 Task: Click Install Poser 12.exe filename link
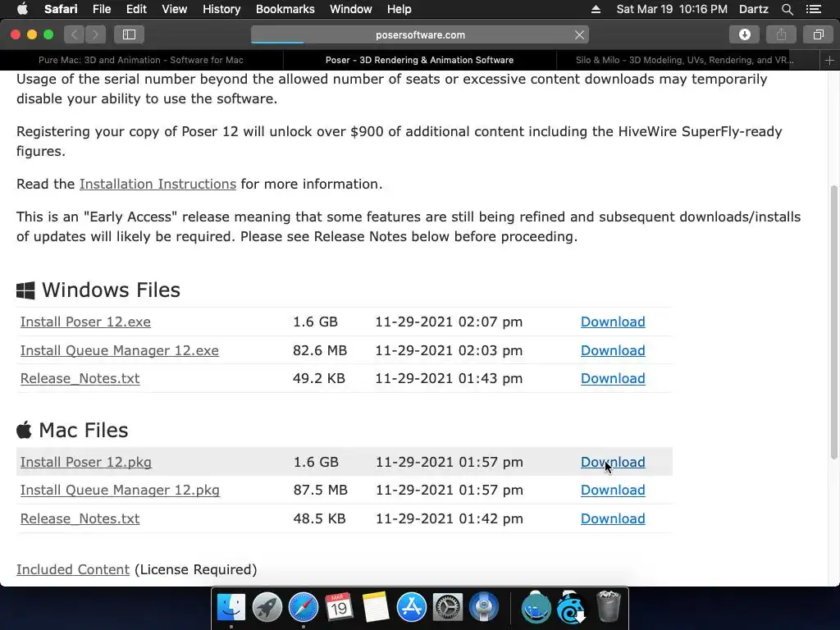[x=85, y=322]
